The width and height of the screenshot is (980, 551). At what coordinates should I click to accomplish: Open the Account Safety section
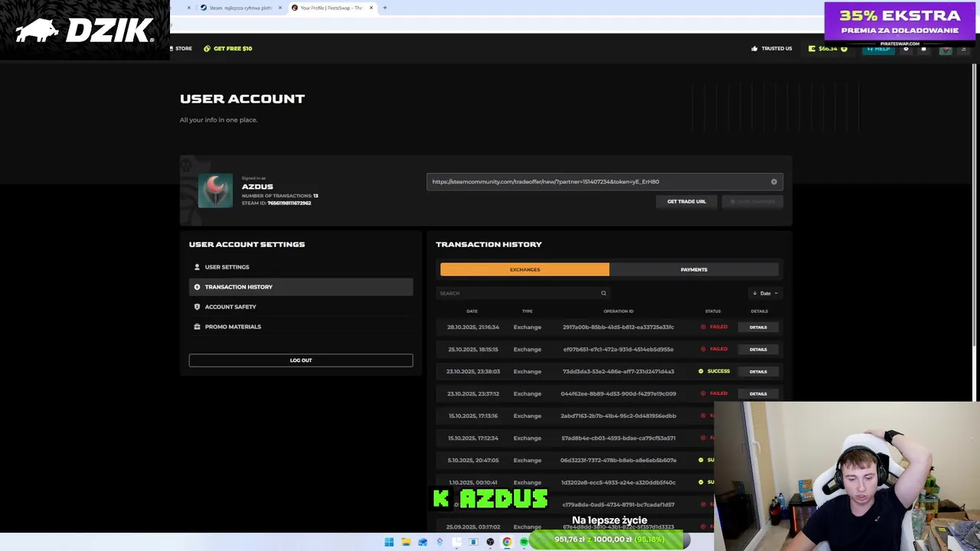301,307
